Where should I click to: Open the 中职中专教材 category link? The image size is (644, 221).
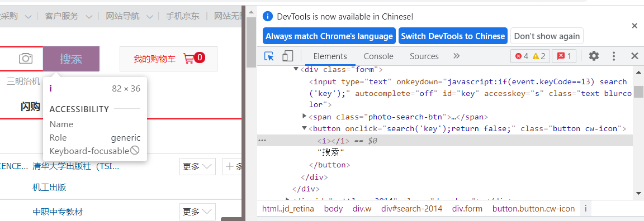58,212
